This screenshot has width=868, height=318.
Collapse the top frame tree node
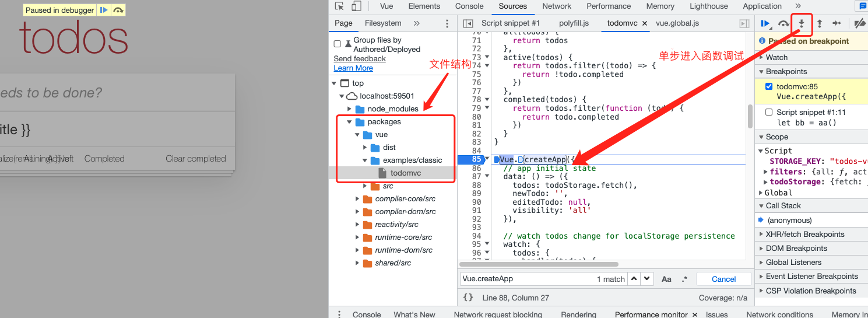point(333,83)
